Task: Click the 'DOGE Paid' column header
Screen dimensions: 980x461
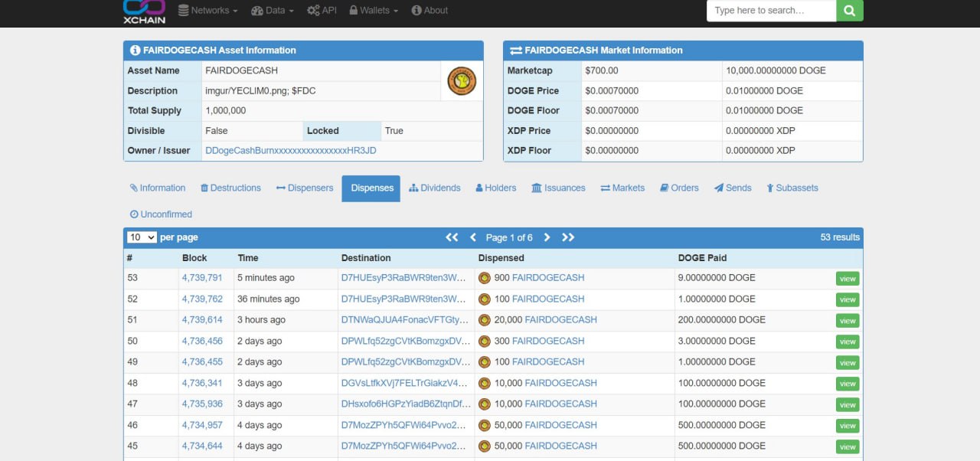Action: click(702, 258)
